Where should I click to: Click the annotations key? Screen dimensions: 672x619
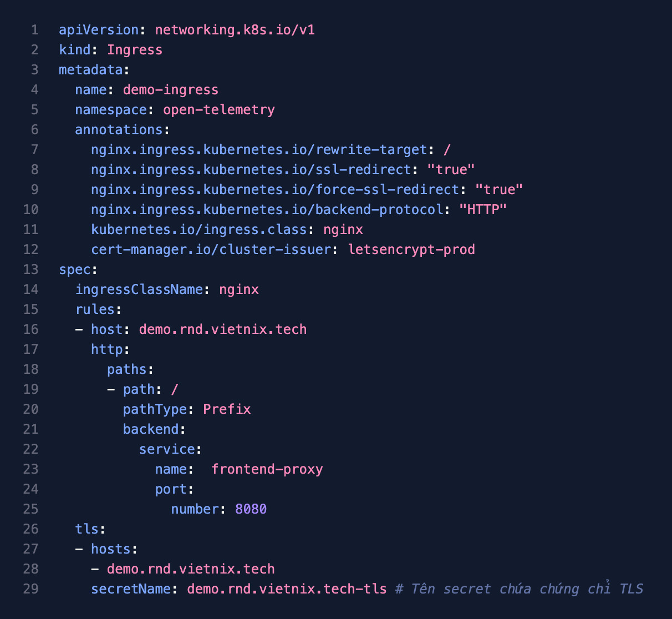click(x=119, y=130)
